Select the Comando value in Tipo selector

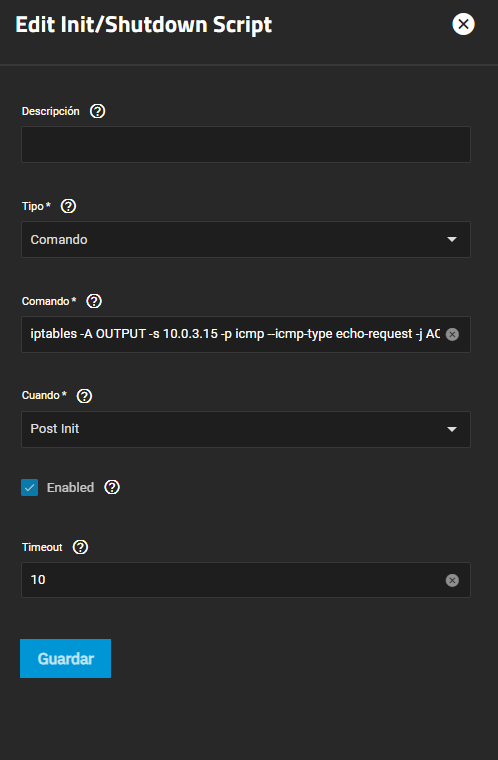[59, 239]
